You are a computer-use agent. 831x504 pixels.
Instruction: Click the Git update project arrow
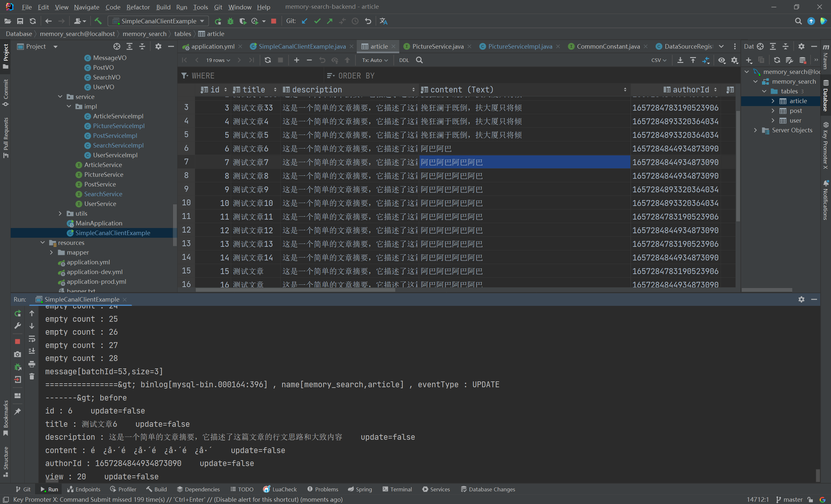pos(304,21)
